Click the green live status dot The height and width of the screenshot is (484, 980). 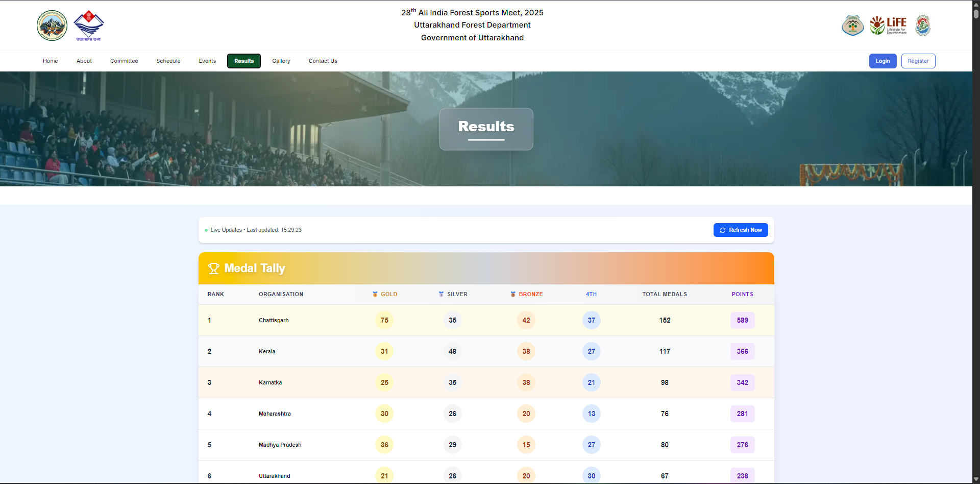coord(206,230)
